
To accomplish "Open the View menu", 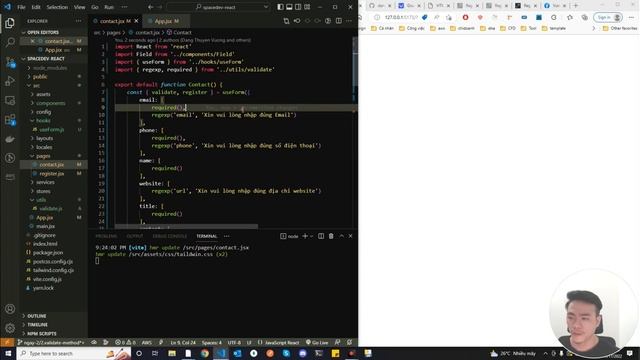I will [79, 7].
